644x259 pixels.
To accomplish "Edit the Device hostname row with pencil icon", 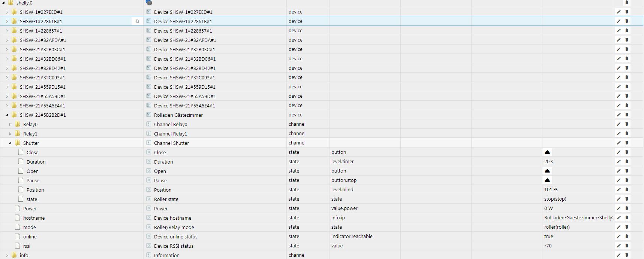I will click(619, 218).
